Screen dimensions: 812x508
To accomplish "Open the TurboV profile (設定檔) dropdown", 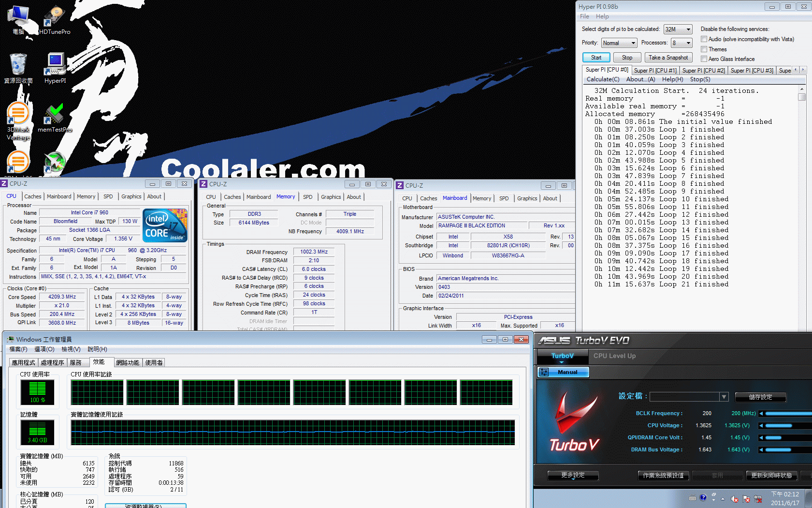I will [689, 397].
